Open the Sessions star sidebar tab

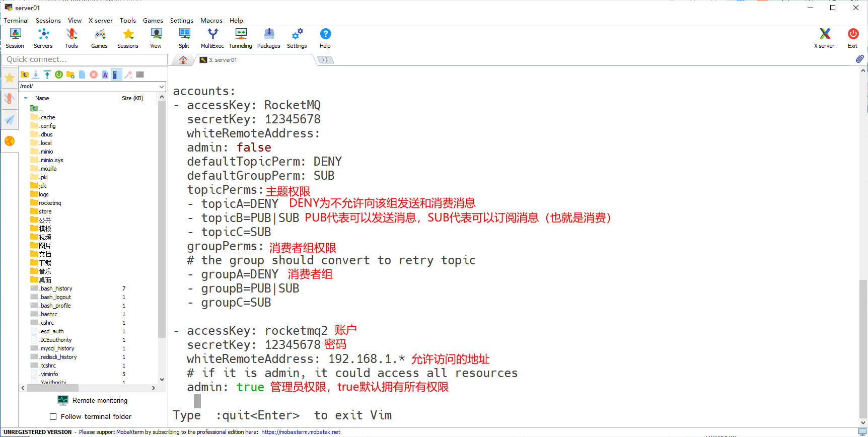(10, 78)
